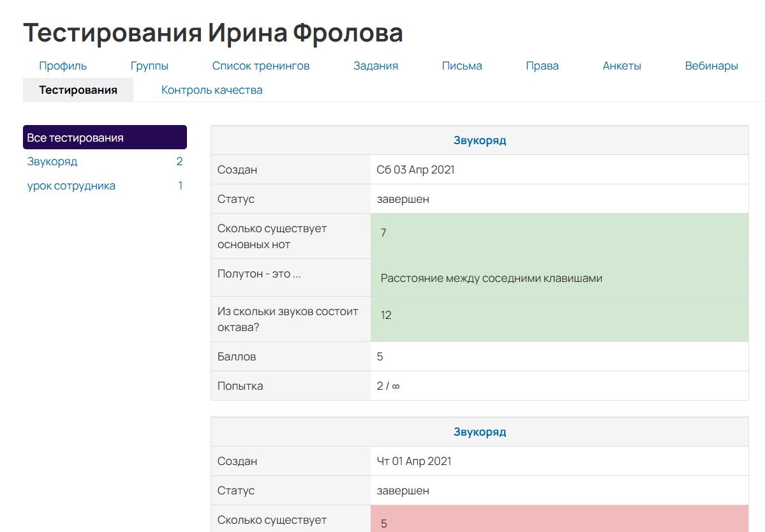Viewport: 765px width, 532px height.
Task: Open the second Звукоряд test header link
Action: coord(479,431)
